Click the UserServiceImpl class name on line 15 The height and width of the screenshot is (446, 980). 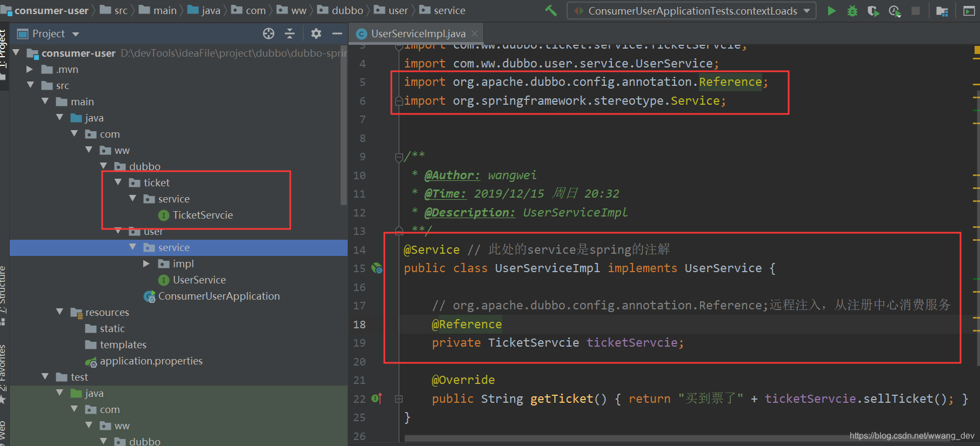point(548,268)
